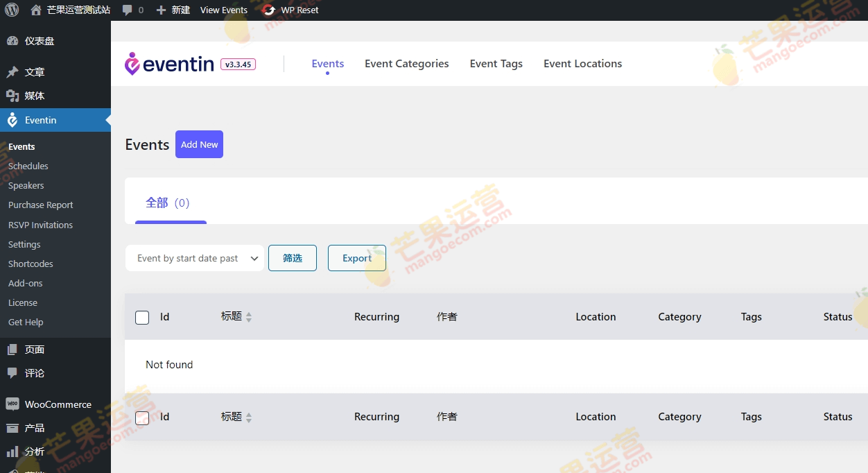Select the 全部 (0) filter tab
Viewport: 868px width, 473px height.
pos(166,202)
